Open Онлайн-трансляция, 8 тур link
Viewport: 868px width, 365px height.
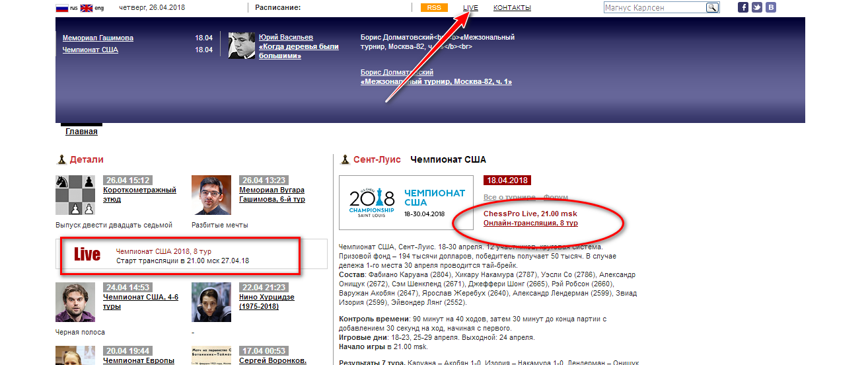530,223
